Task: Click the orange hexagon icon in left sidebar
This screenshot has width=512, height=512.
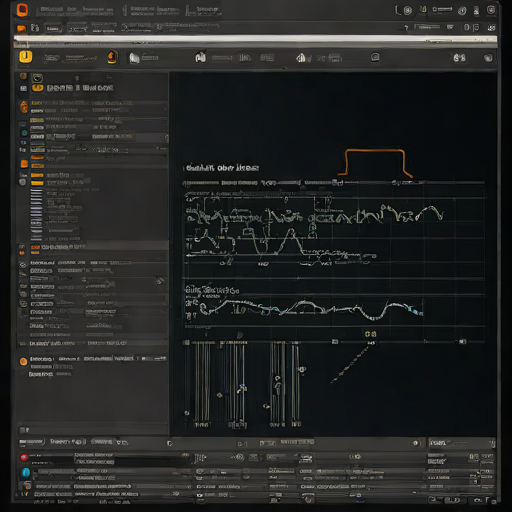Action: tap(24, 107)
